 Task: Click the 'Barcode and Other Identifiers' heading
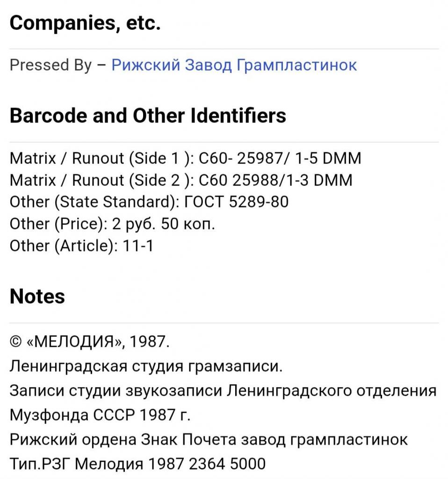coord(148,116)
